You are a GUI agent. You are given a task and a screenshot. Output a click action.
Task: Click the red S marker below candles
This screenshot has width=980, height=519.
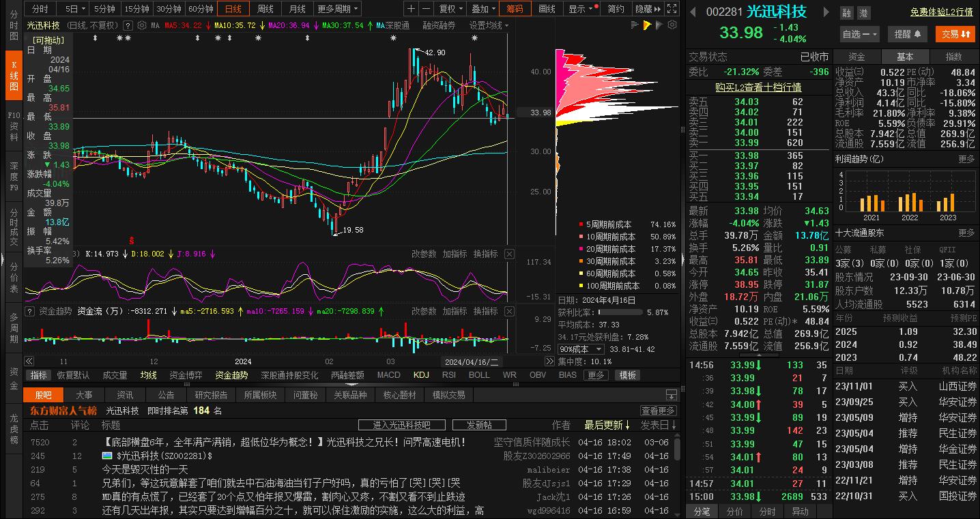tap(132, 240)
